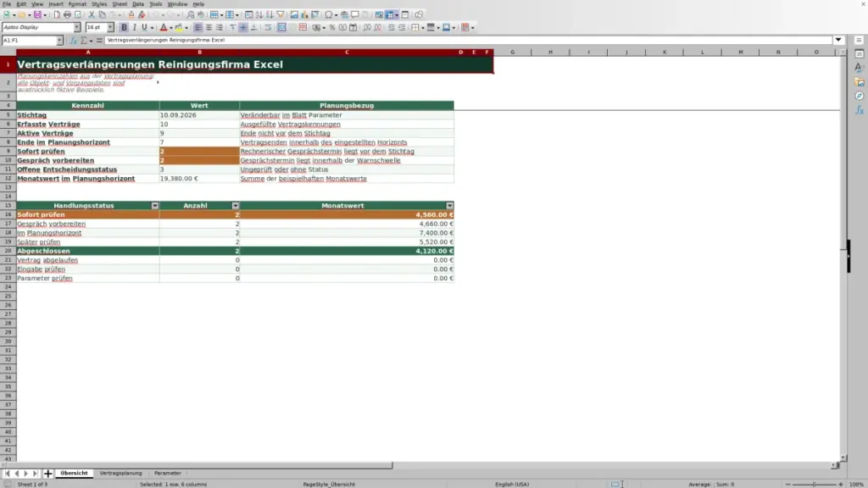Insert a chart using chart icon
Image resolution: width=868 pixels, height=488 pixels.
tap(304, 14)
